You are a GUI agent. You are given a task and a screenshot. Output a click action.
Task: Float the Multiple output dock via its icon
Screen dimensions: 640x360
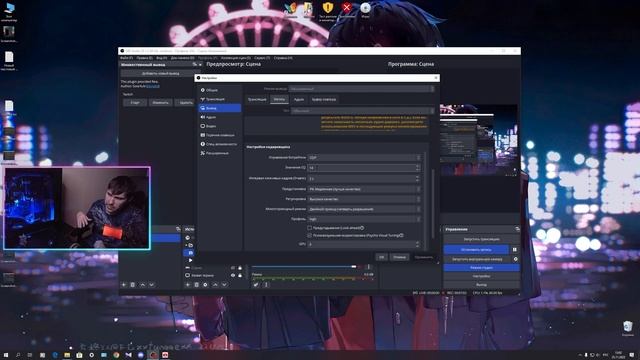click(195, 64)
